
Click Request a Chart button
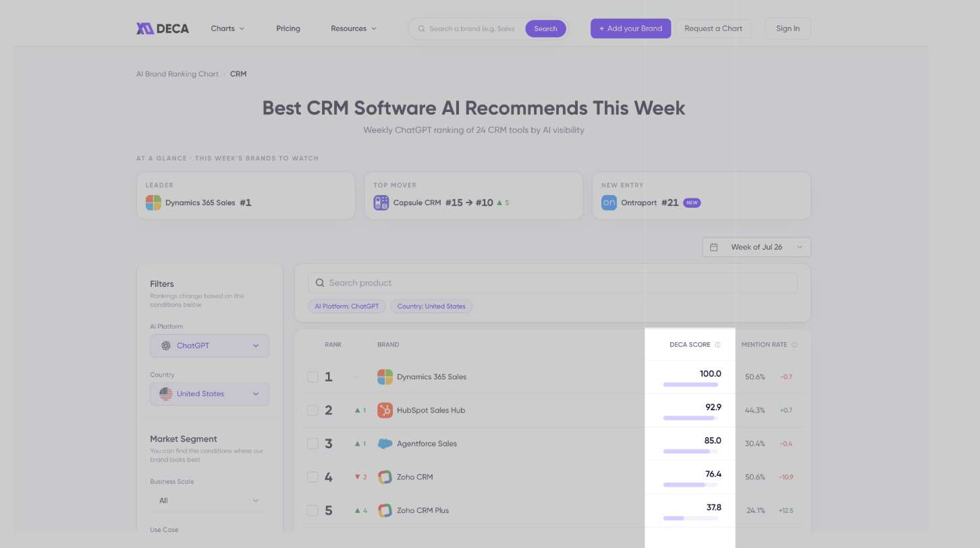tap(713, 28)
